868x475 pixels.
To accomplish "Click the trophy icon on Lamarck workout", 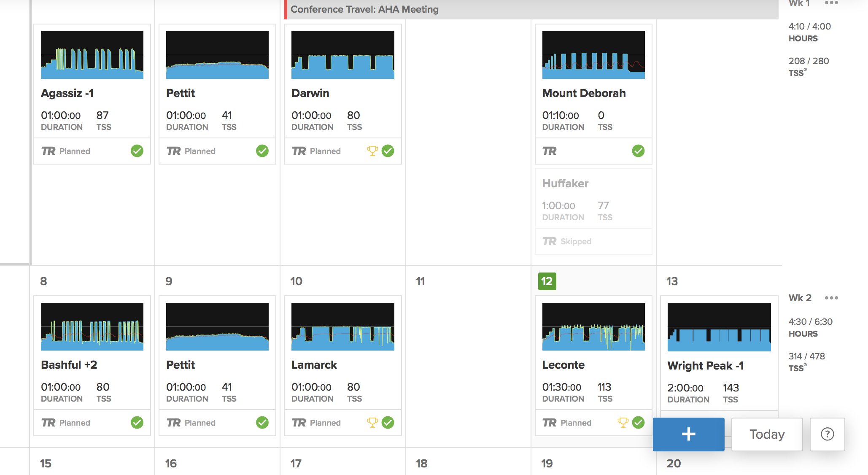I will pyautogui.click(x=372, y=422).
